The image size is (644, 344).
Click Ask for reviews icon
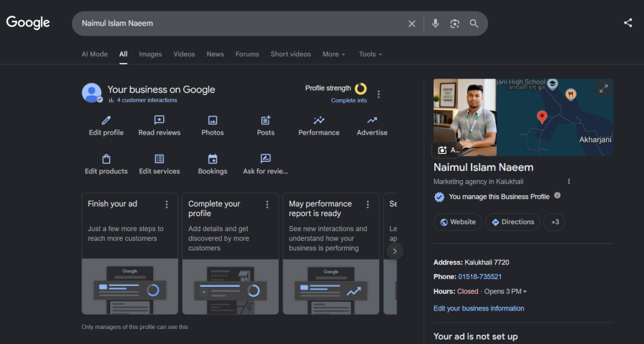265,159
